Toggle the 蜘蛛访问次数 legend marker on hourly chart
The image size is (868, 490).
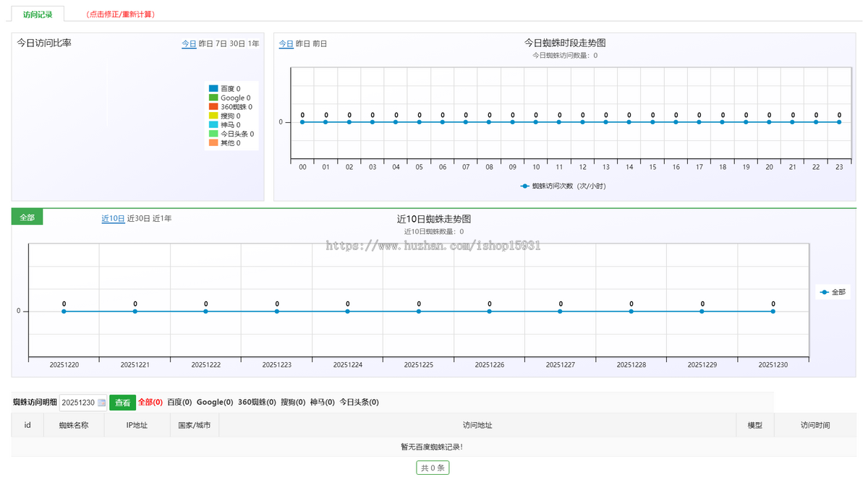click(x=525, y=186)
